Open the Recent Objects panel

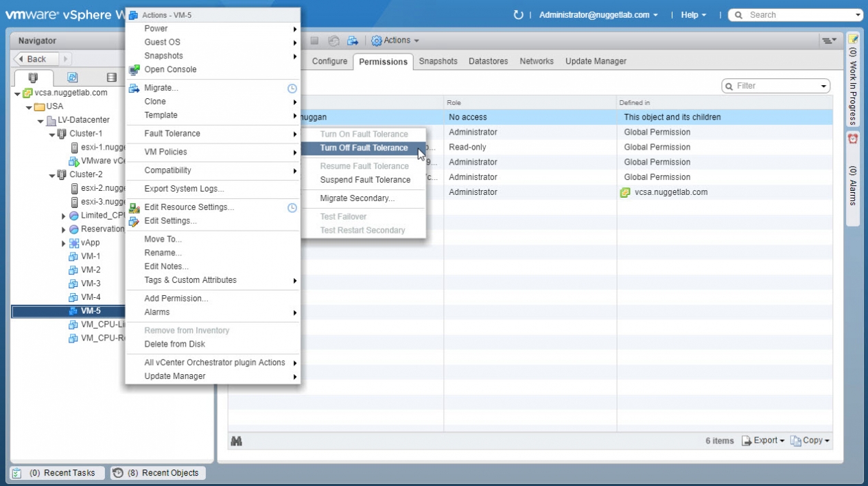(158, 473)
